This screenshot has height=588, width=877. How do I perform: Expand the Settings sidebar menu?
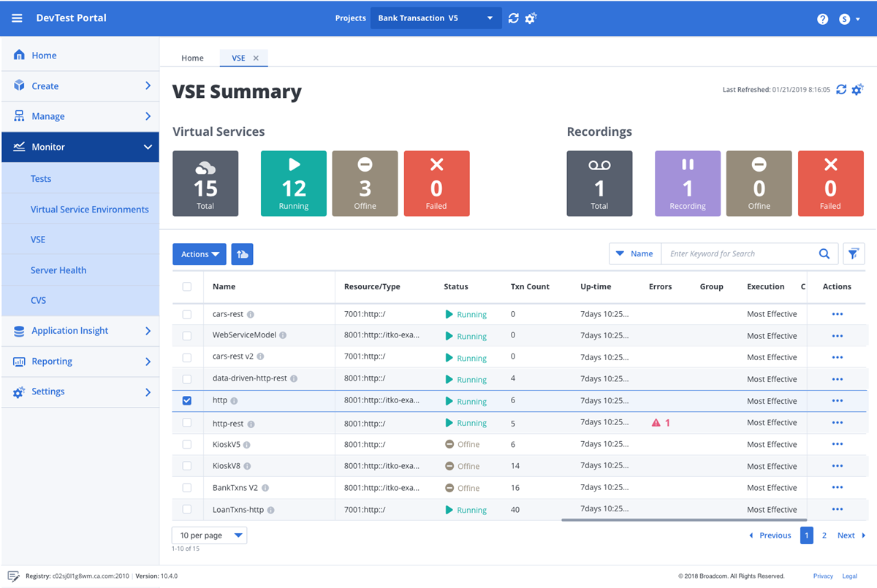coord(80,392)
